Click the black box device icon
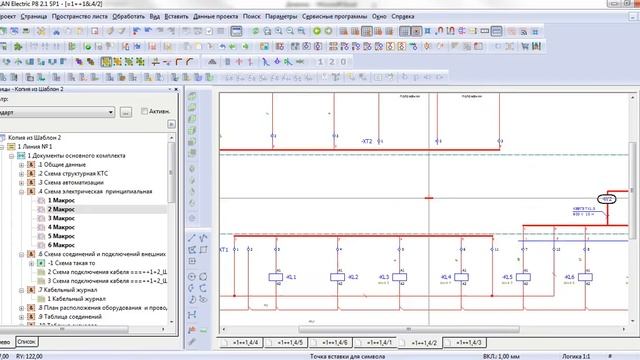This screenshot has width=640, height=360. click(485, 31)
